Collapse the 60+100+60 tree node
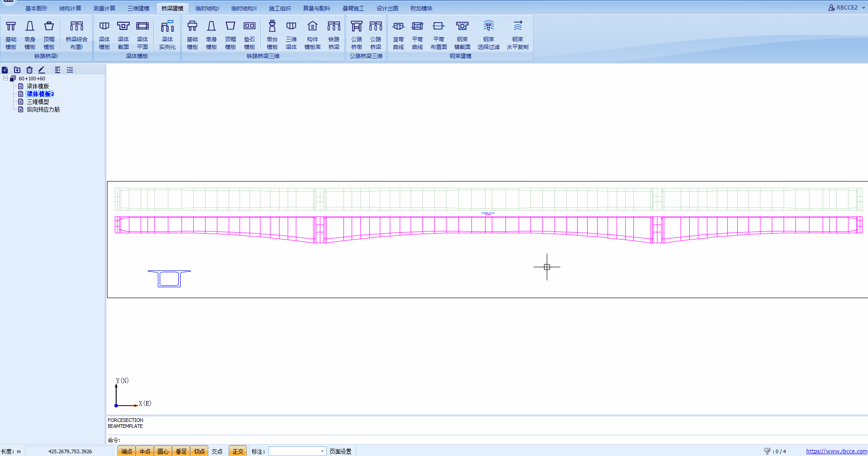 tap(5, 78)
